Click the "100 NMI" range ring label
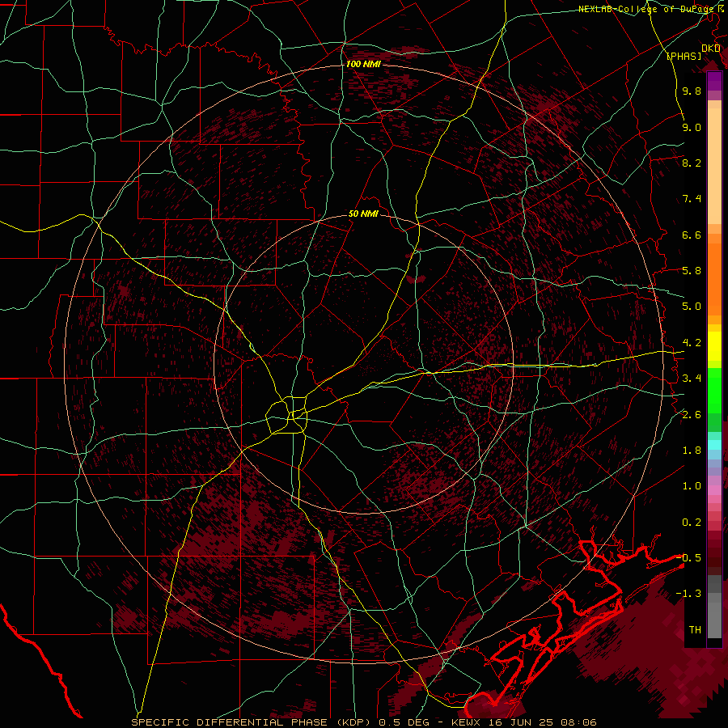728x728 pixels. (x=363, y=64)
